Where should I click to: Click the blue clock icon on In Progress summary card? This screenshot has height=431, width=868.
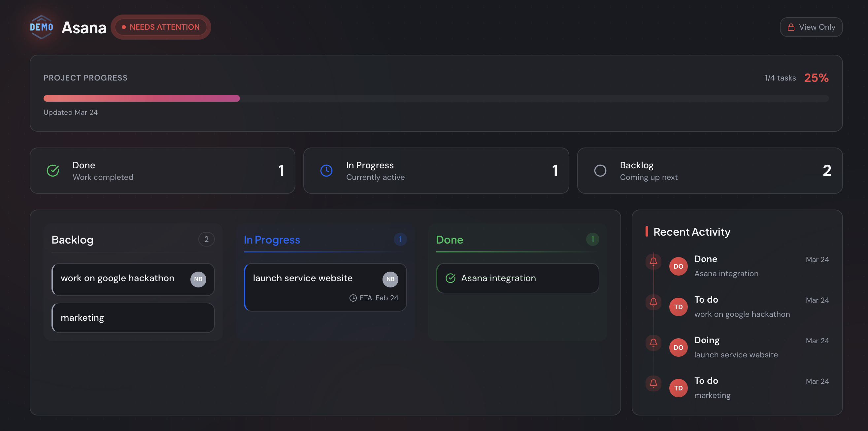click(326, 171)
